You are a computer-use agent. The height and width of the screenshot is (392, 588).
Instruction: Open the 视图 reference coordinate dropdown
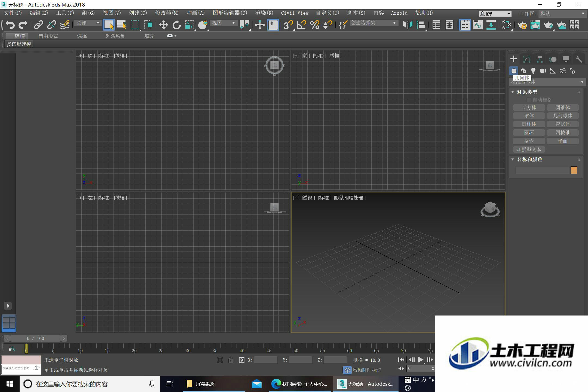(x=223, y=23)
